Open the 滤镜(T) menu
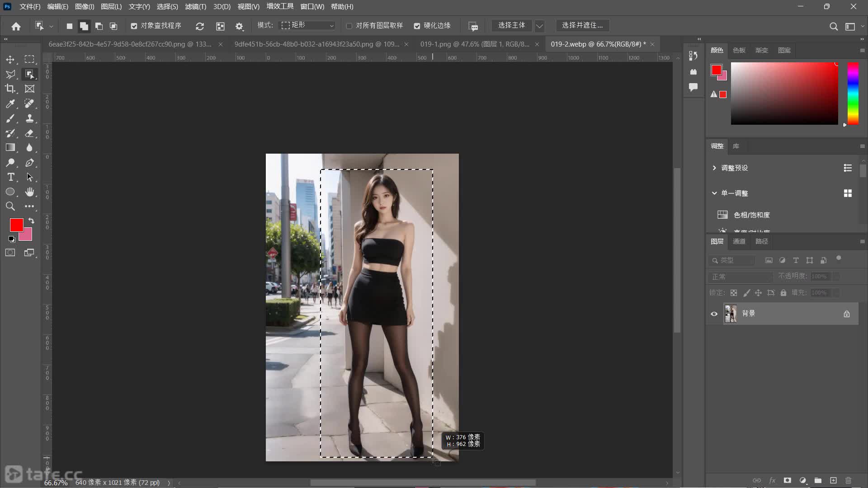 (195, 7)
